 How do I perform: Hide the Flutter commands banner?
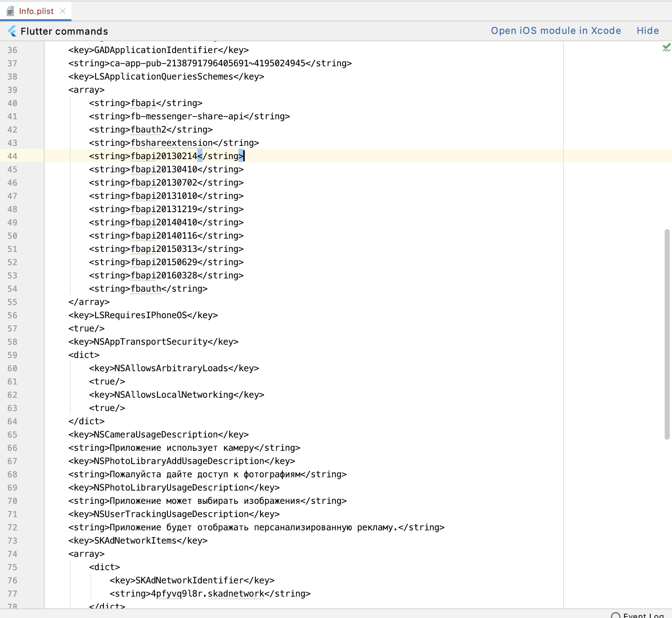click(x=648, y=31)
